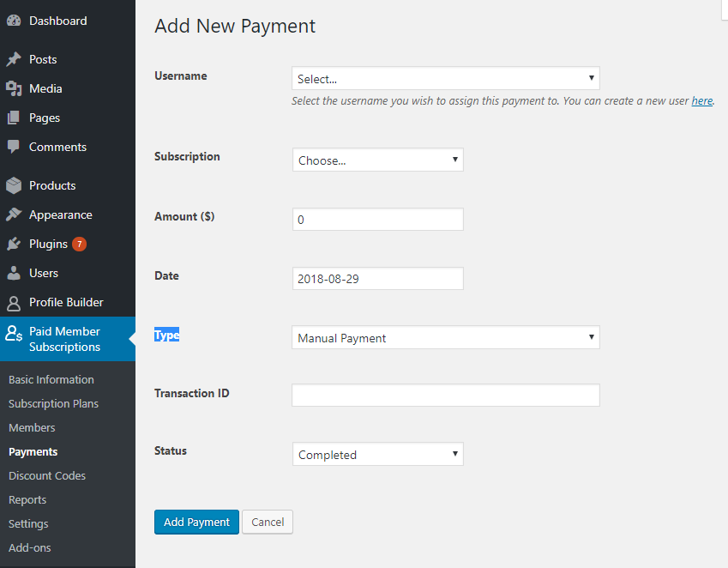Click the Posts pushpin icon
Image resolution: width=728 pixels, height=568 pixels.
click(14, 59)
